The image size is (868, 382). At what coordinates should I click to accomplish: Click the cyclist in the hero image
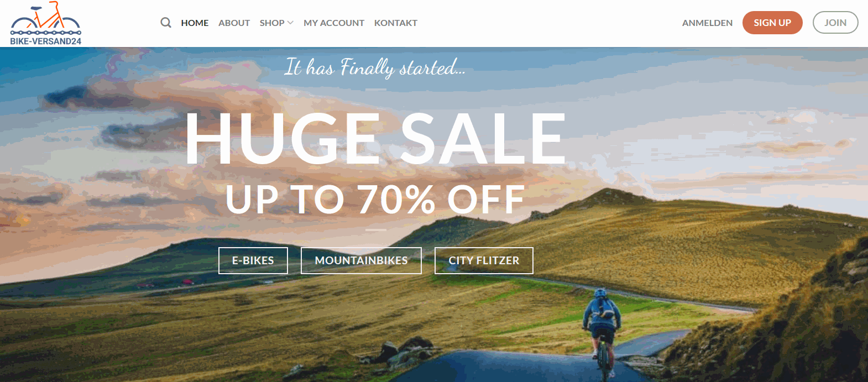click(603, 332)
